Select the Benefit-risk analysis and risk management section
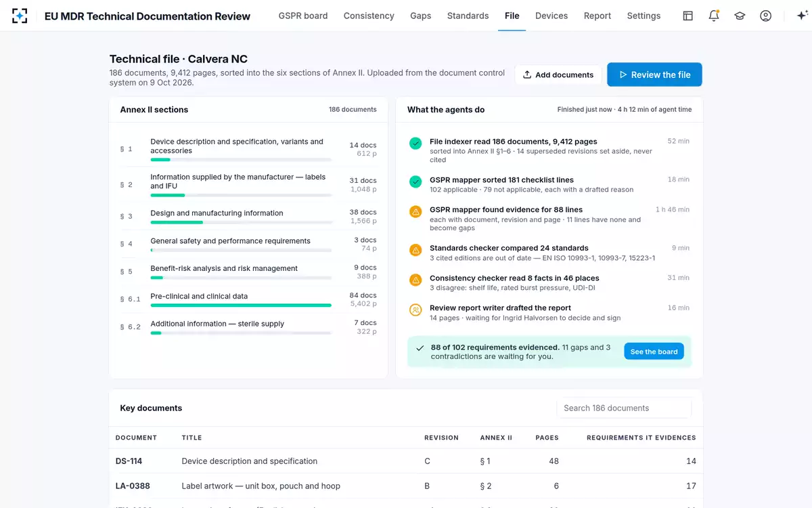The width and height of the screenshot is (812, 508). [x=248, y=272]
